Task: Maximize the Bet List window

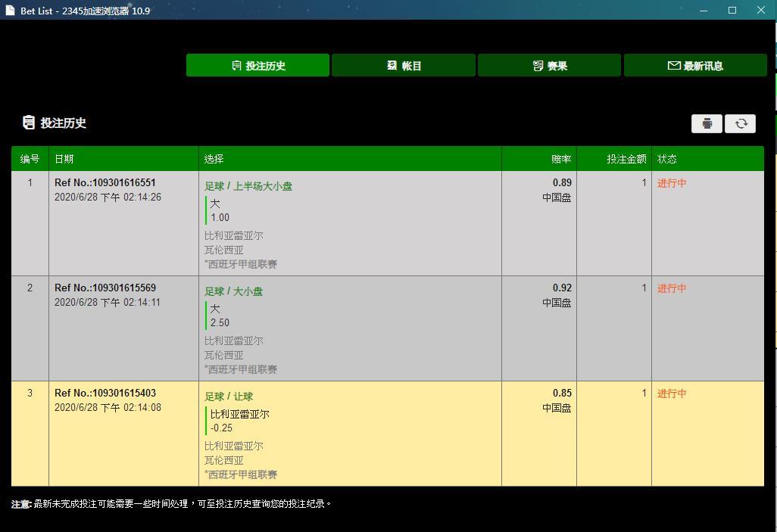Action: pos(732,10)
